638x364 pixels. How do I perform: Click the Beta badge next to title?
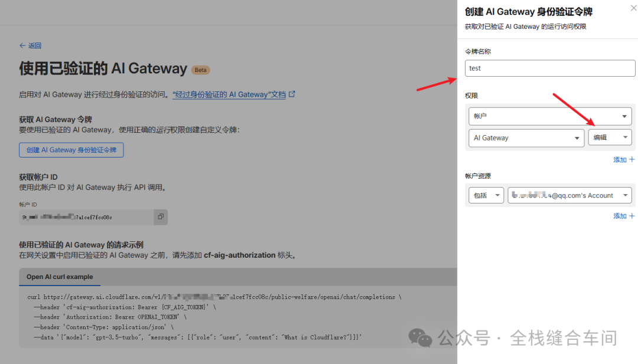click(x=201, y=70)
